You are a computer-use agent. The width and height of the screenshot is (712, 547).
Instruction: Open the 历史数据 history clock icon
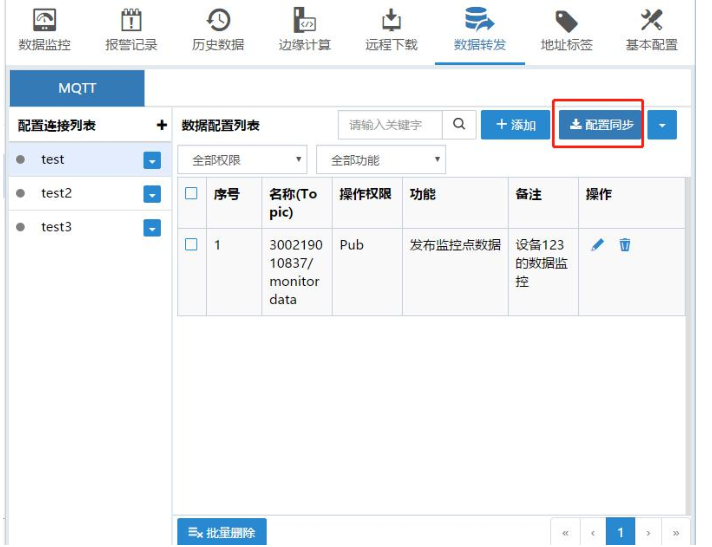click(218, 20)
